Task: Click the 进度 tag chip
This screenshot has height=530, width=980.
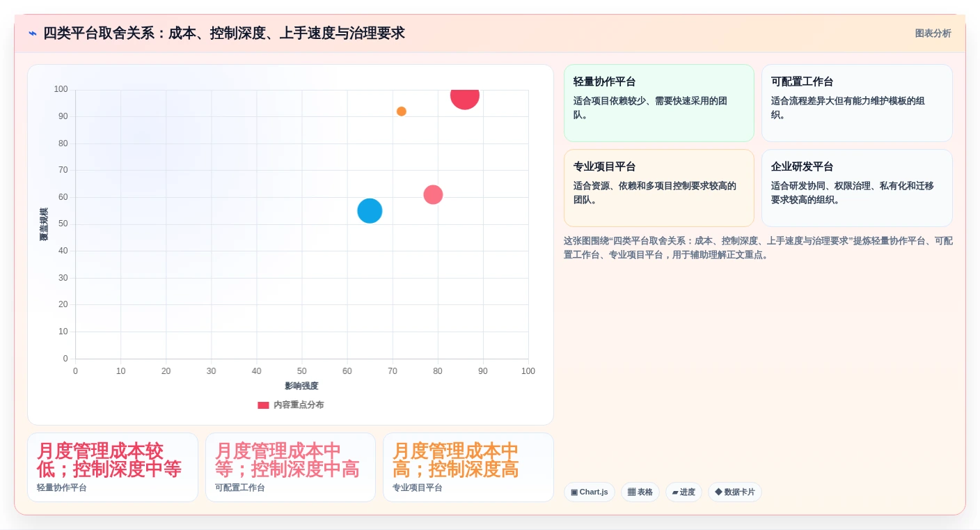Action: point(683,492)
